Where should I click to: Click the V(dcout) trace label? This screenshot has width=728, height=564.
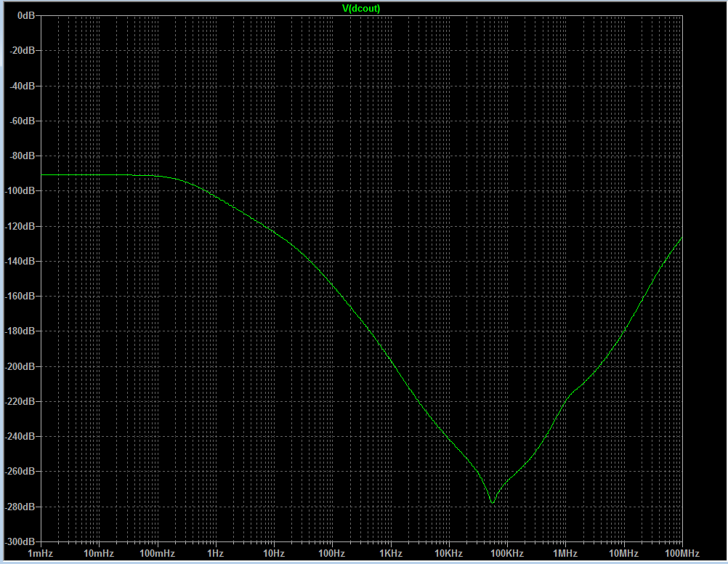(361, 9)
